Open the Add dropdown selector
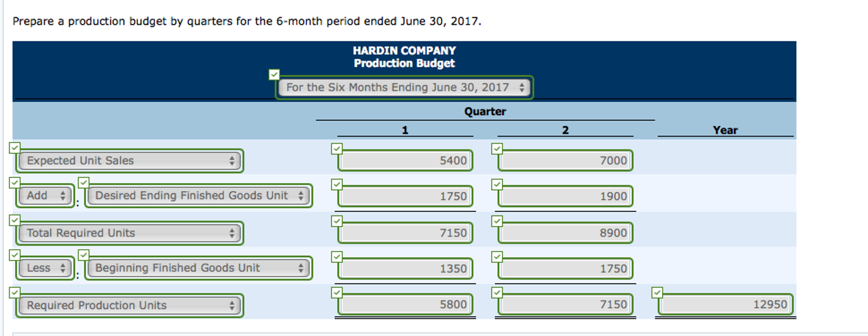Screen dimensions: 868x336 pos(45,196)
